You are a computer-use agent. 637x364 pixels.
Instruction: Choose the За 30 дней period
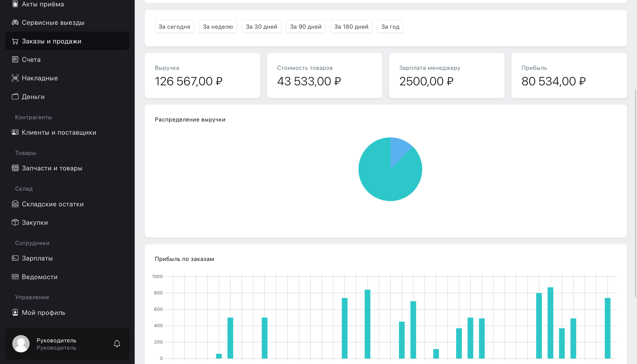[261, 26]
